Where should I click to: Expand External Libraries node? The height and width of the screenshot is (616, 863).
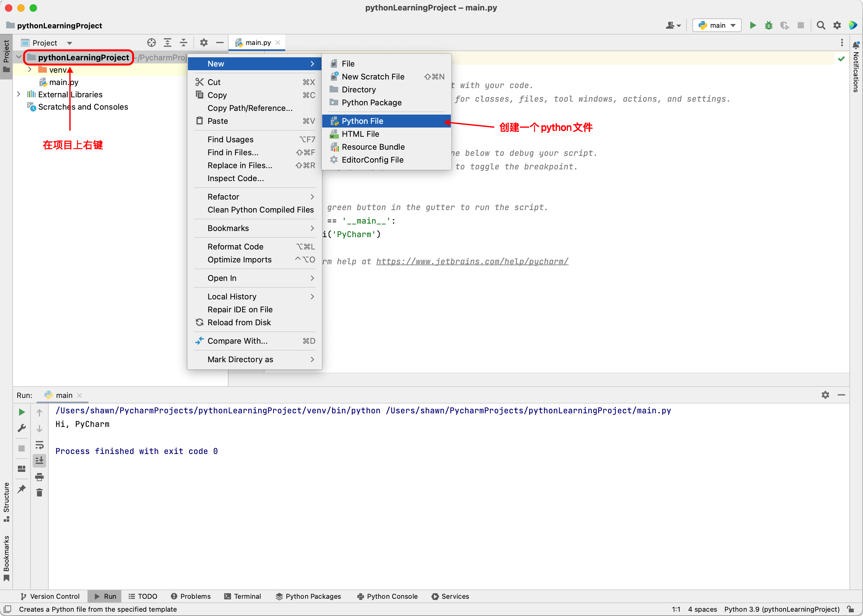tap(18, 95)
